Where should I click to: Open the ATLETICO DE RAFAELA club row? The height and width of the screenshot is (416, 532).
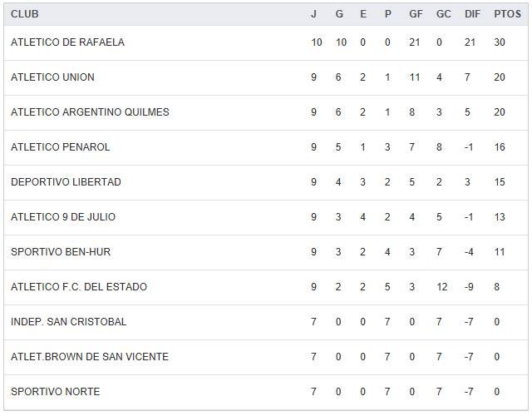pos(67,42)
